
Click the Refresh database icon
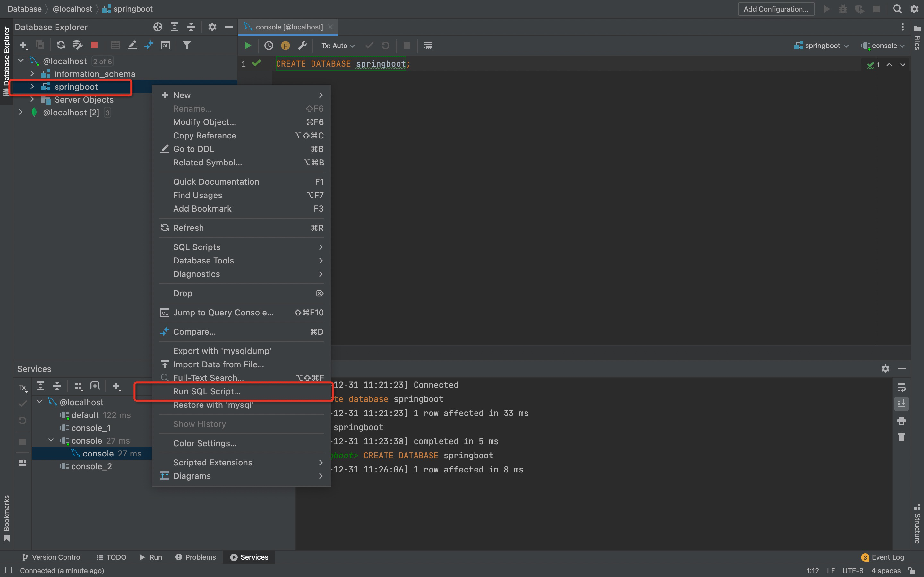(x=60, y=46)
